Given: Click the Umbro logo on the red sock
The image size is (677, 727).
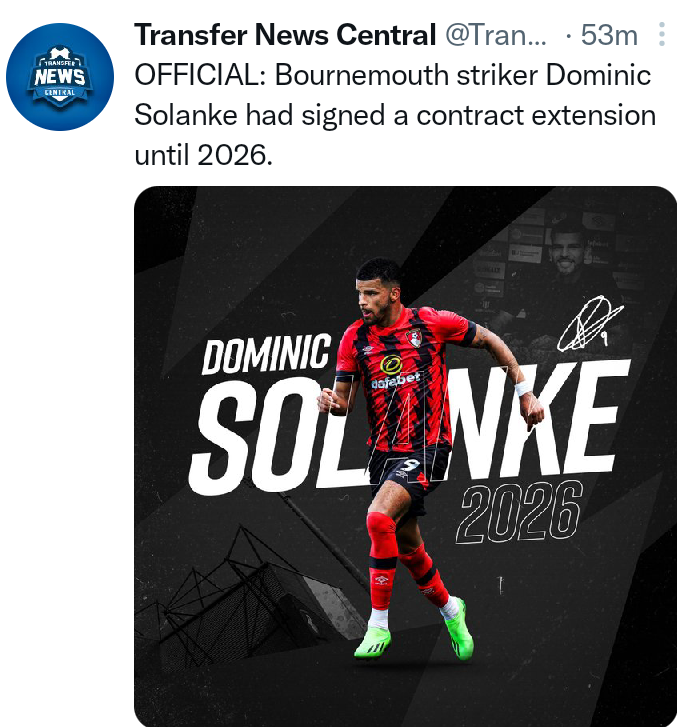Looking at the screenshot, I should pyautogui.click(x=381, y=580).
